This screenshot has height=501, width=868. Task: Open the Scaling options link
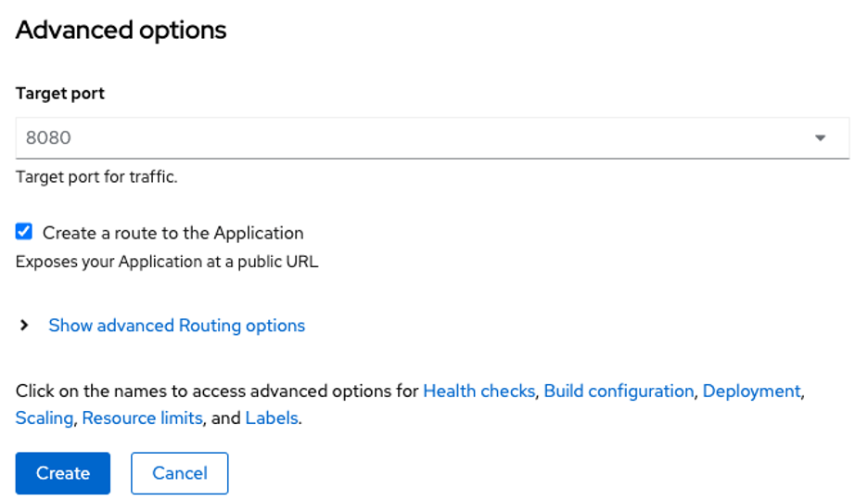tap(44, 418)
